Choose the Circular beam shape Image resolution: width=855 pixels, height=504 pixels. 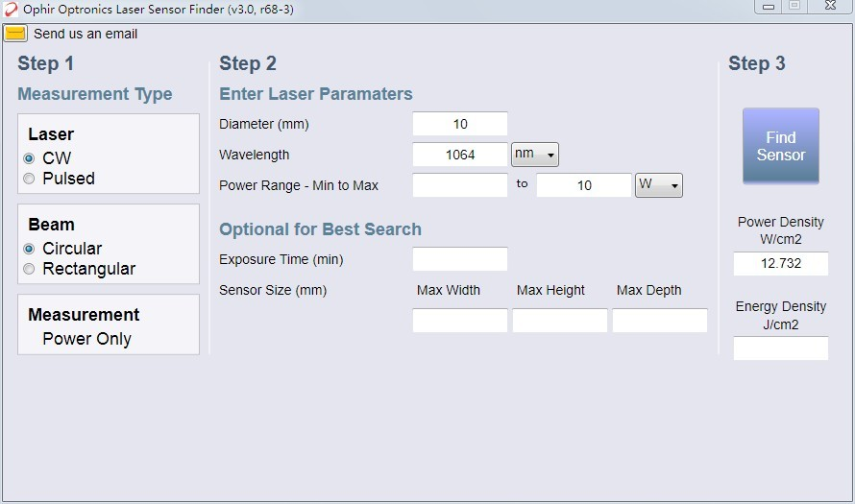pyautogui.click(x=29, y=249)
